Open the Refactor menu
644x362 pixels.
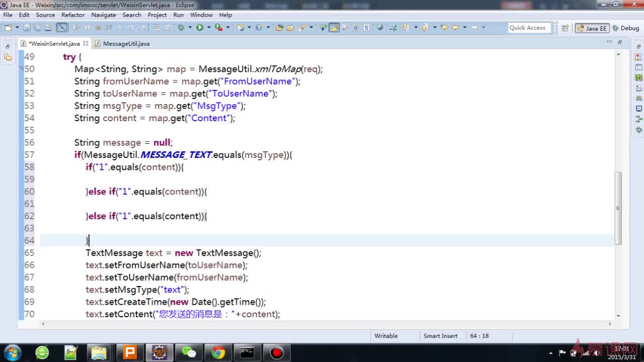point(73,15)
